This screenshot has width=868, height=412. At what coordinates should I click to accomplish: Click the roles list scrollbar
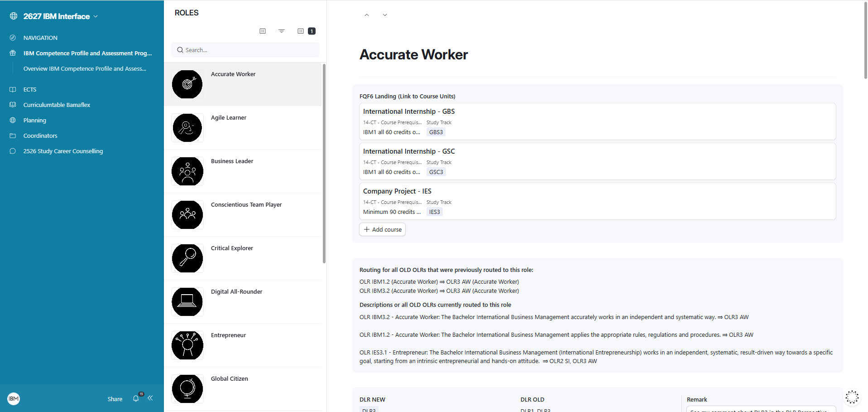(x=324, y=163)
